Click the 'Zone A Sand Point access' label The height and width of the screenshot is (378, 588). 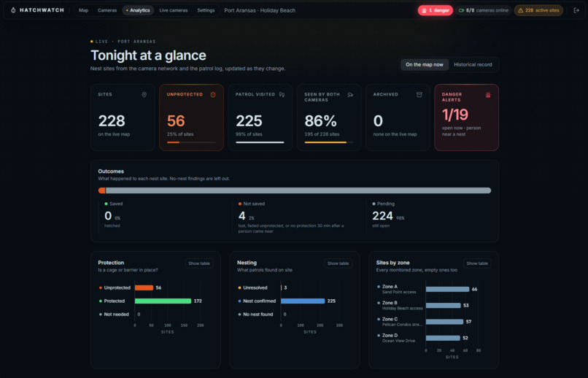click(x=399, y=289)
